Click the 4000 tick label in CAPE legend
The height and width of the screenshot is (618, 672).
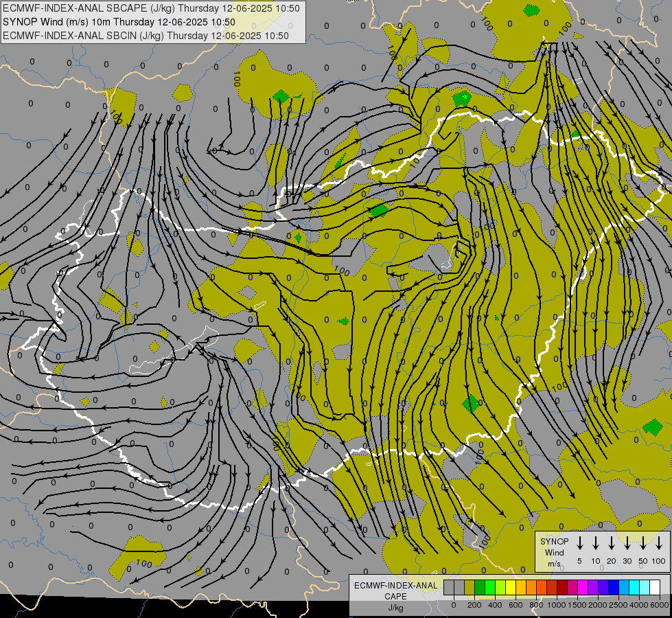(639, 605)
